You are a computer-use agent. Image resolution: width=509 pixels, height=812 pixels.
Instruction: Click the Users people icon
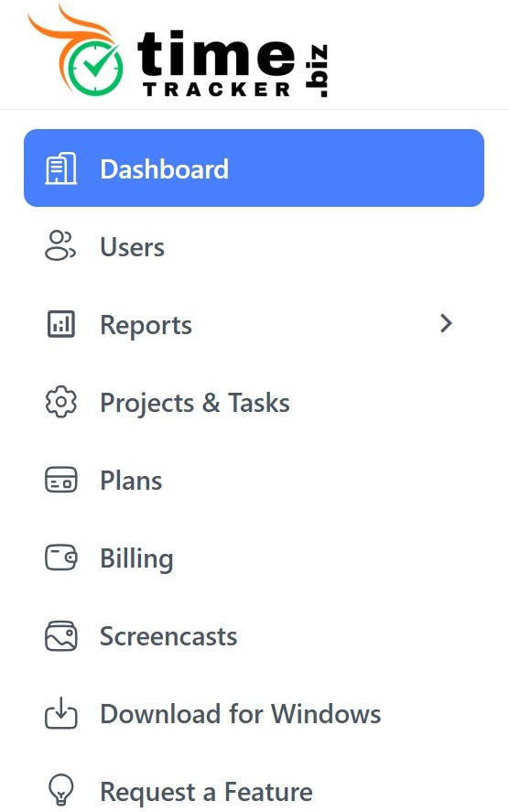click(x=60, y=245)
